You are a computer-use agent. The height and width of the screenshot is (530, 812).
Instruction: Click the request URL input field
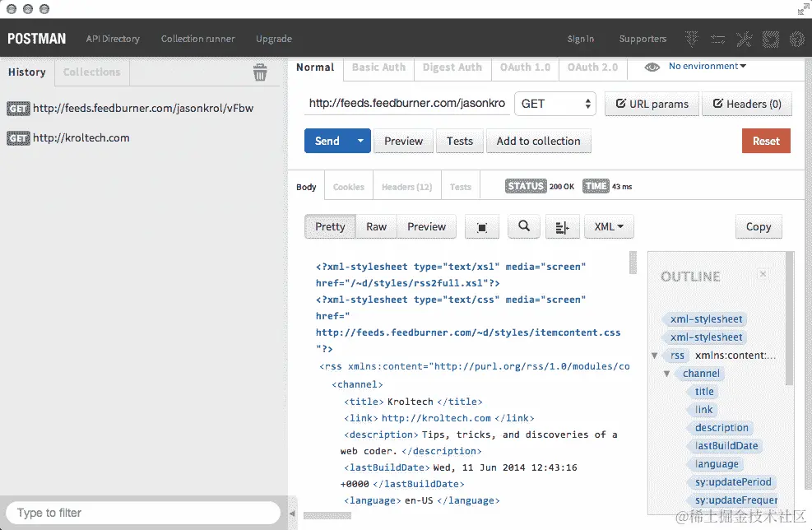click(407, 104)
